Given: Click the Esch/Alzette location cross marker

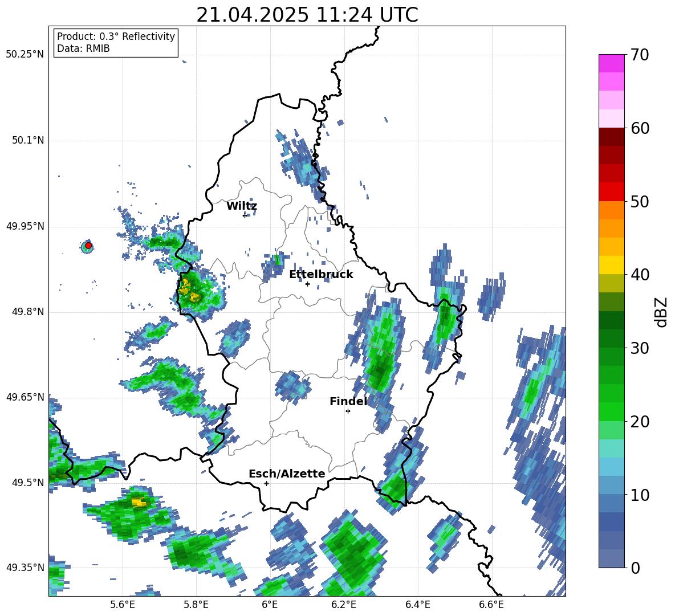Looking at the screenshot, I should 266,483.
